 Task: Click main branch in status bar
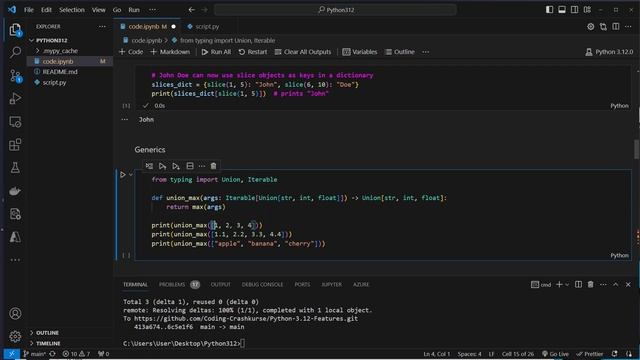(x=35, y=353)
